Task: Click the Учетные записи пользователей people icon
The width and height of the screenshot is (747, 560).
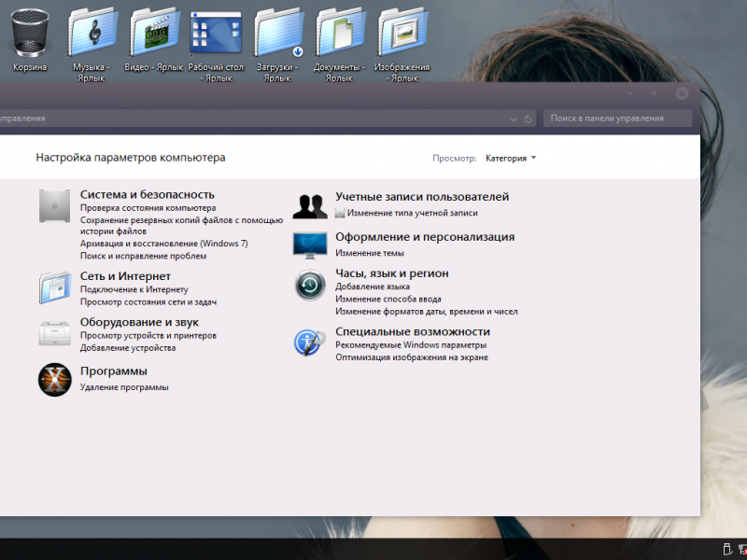Action: pyautogui.click(x=310, y=206)
